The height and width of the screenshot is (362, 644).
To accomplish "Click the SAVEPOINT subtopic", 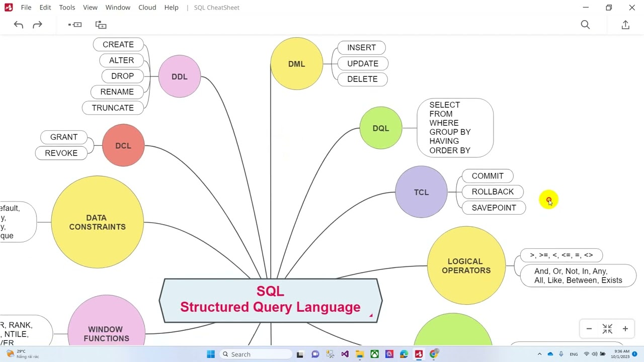I will point(494,208).
